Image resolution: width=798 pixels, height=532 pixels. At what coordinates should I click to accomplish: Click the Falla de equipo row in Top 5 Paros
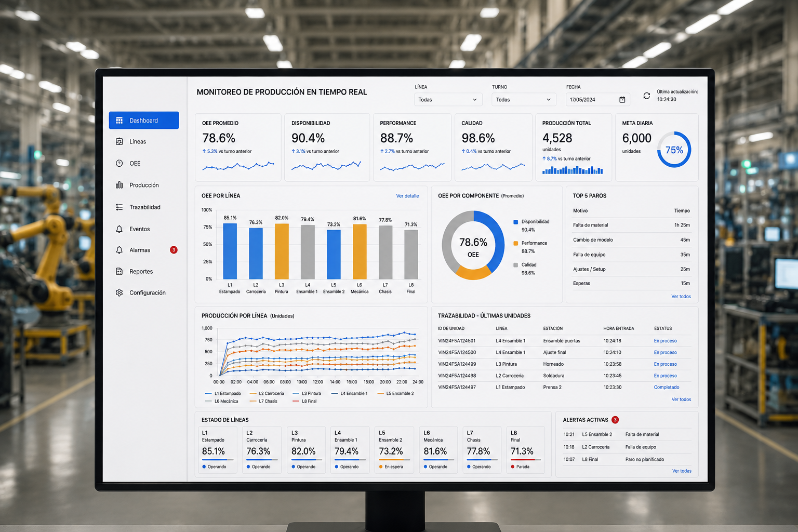click(x=631, y=255)
